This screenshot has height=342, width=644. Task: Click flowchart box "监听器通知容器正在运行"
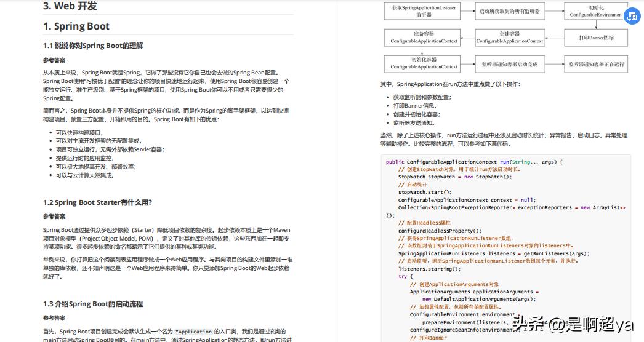(596, 64)
